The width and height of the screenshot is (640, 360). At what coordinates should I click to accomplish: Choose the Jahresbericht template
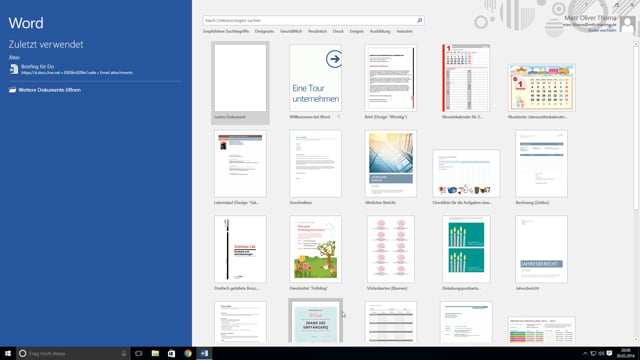tap(542, 249)
